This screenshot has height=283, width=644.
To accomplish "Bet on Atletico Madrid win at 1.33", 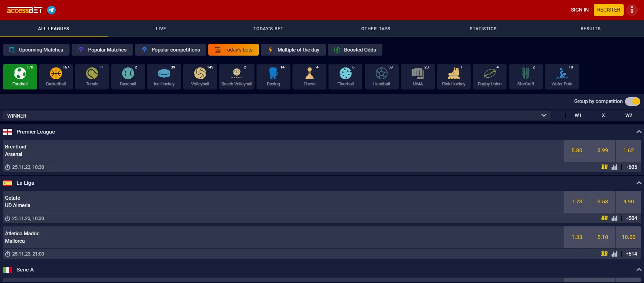I will click(x=577, y=237).
